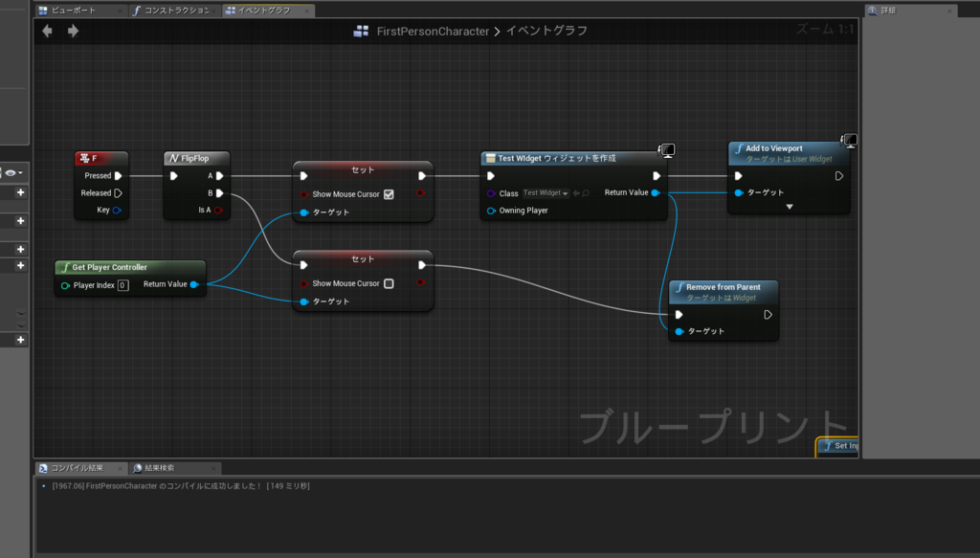
Task: Click the Pressed execution pin on F node
Action: 118,176
